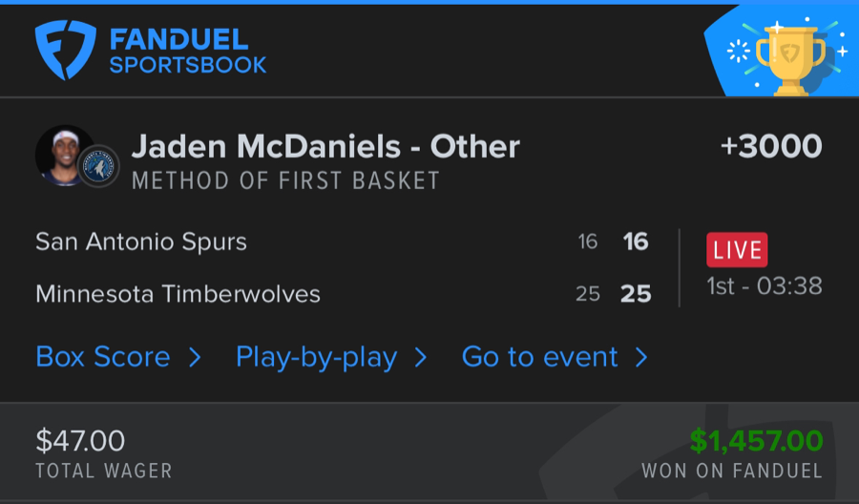Click Jaden McDaniels player headshot
Image resolution: width=859 pixels, height=504 pixels.
coord(63,154)
